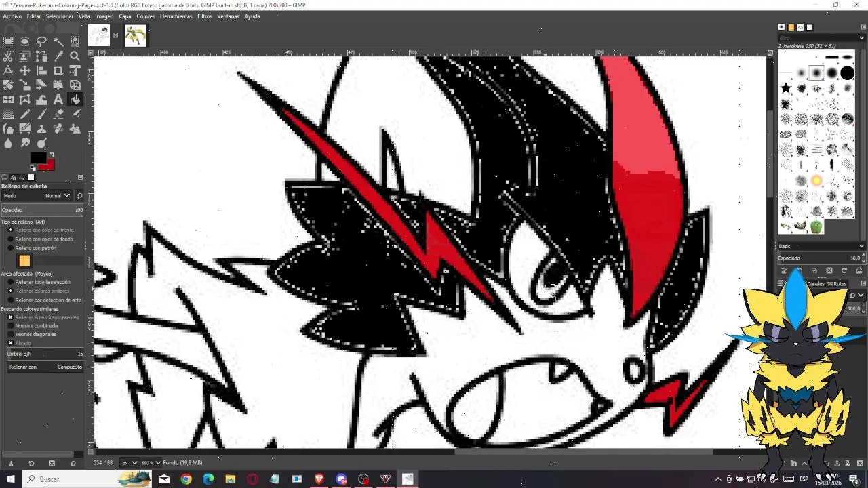
Task: Open the Rellenar con Compuesto dropdown
Action: (x=45, y=367)
